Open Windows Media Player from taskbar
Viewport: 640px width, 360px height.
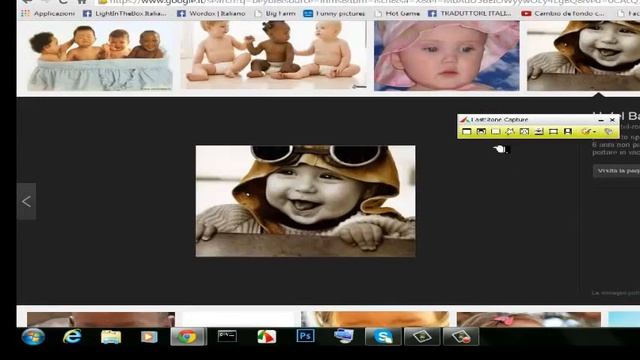tap(149, 337)
